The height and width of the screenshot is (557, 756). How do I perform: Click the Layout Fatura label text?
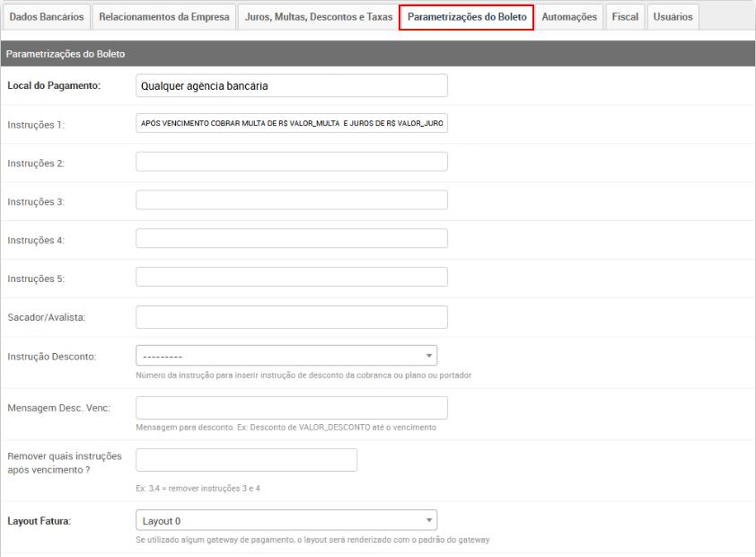click(x=39, y=520)
